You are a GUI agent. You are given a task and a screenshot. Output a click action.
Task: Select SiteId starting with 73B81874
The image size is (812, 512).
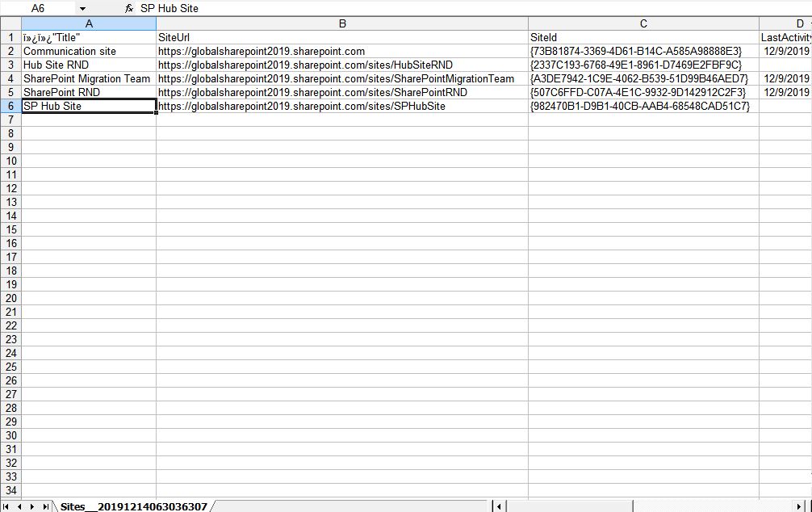point(643,52)
